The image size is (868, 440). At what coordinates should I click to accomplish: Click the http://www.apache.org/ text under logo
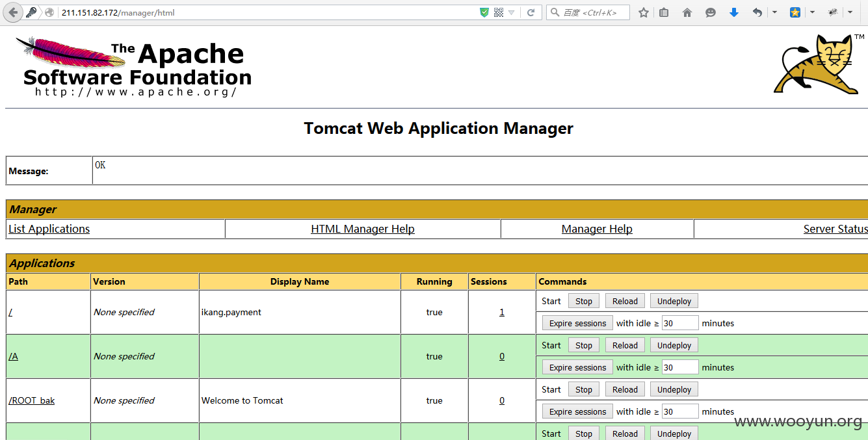pyautogui.click(x=136, y=92)
